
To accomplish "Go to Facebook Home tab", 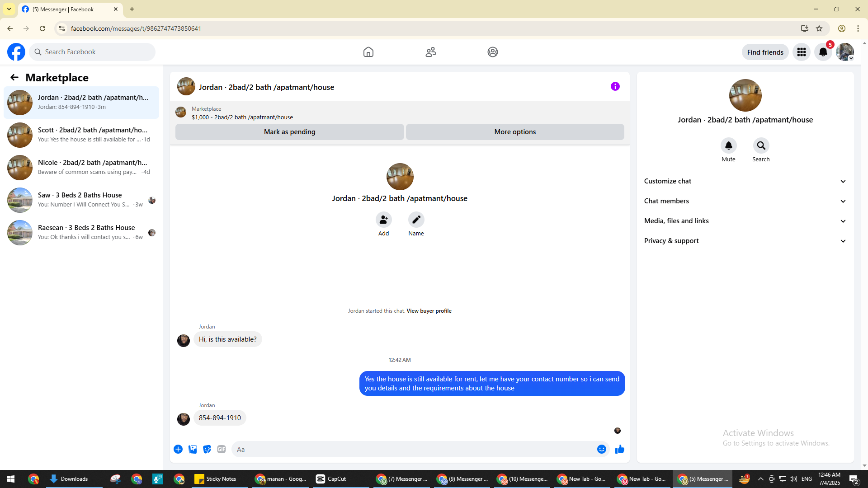I will pos(368,52).
